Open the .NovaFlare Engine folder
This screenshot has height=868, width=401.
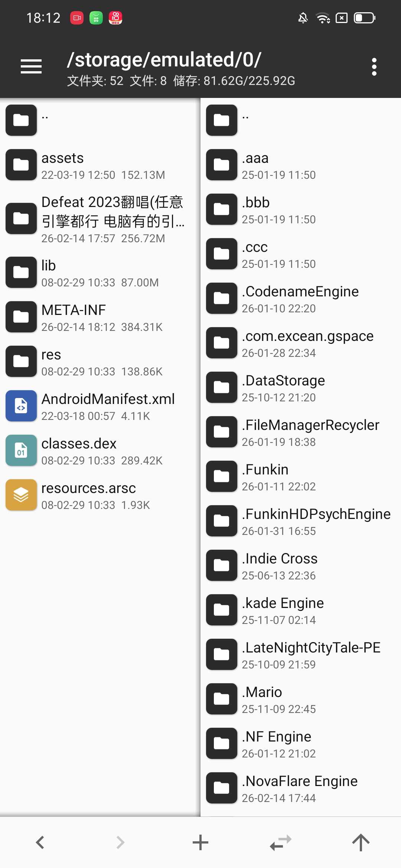point(299,788)
